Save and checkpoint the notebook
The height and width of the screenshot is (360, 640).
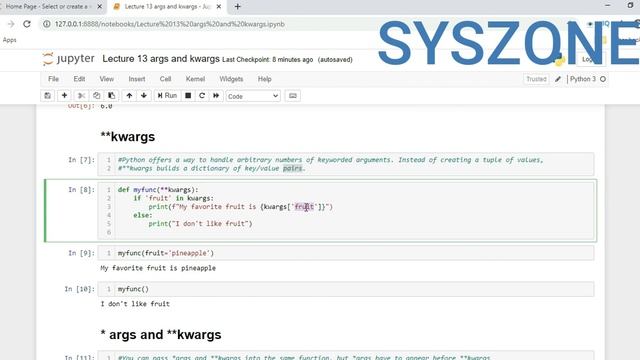point(48,96)
